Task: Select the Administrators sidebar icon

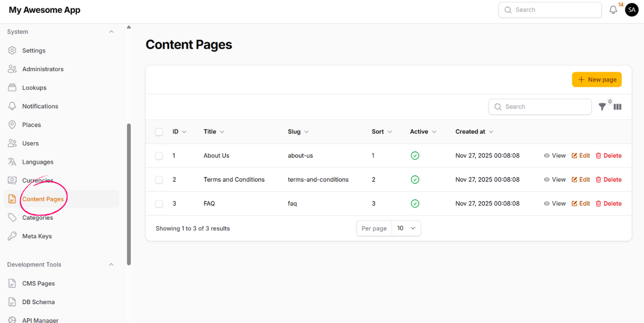Action: point(12,69)
